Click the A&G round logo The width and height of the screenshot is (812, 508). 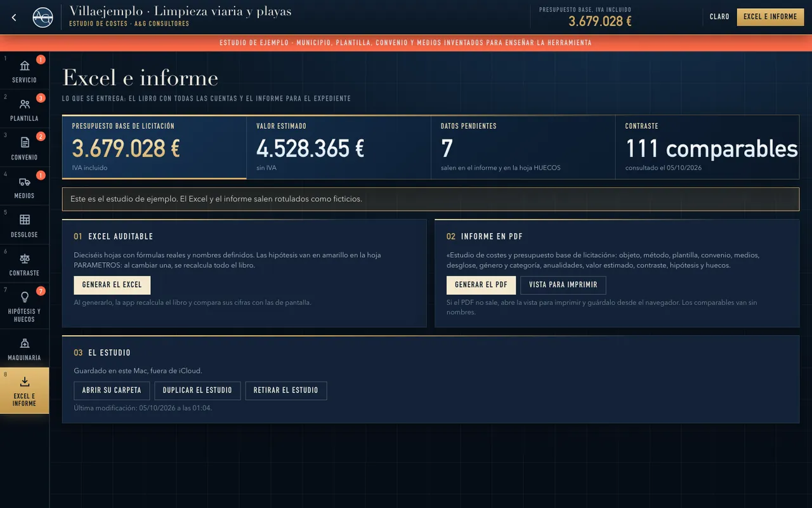click(43, 17)
